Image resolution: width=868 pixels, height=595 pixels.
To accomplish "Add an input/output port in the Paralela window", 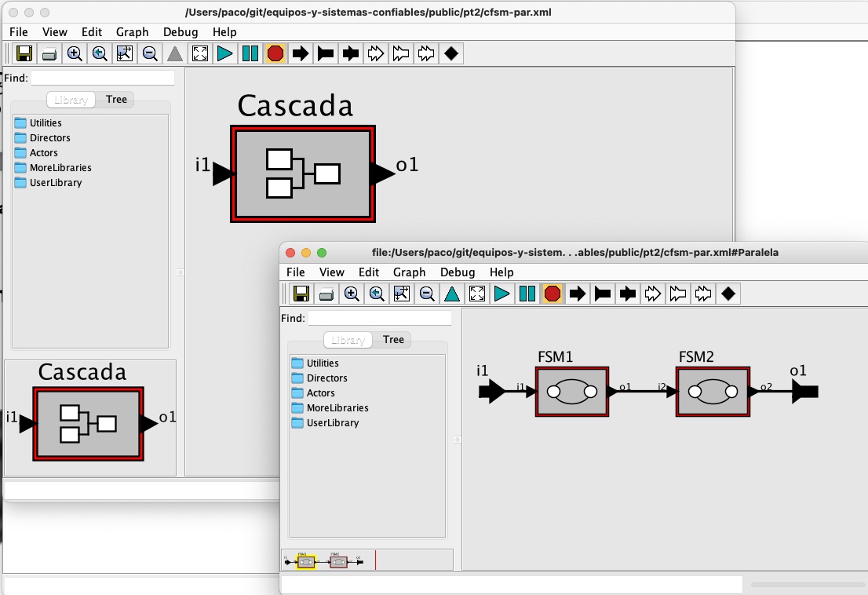I will [x=627, y=294].
